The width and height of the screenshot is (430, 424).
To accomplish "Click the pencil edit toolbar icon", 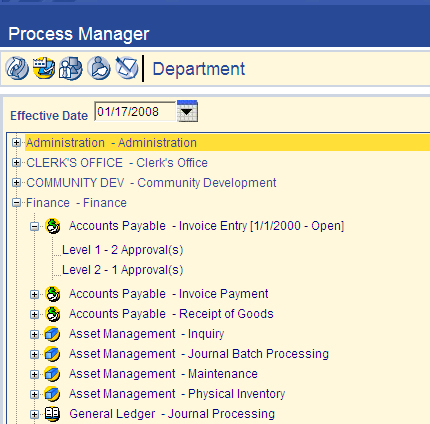I will pyautogui.click(x=127, y=68).
